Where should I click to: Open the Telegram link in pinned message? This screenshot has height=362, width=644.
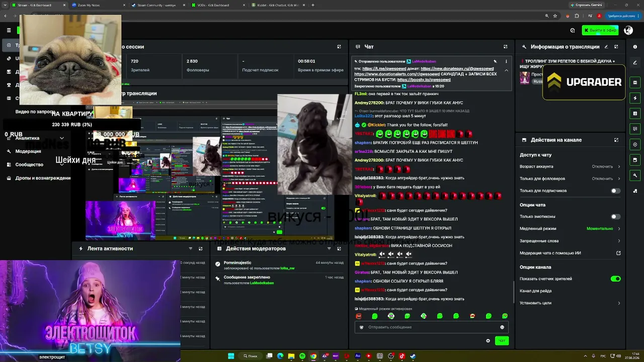click(x=384, y=68)
